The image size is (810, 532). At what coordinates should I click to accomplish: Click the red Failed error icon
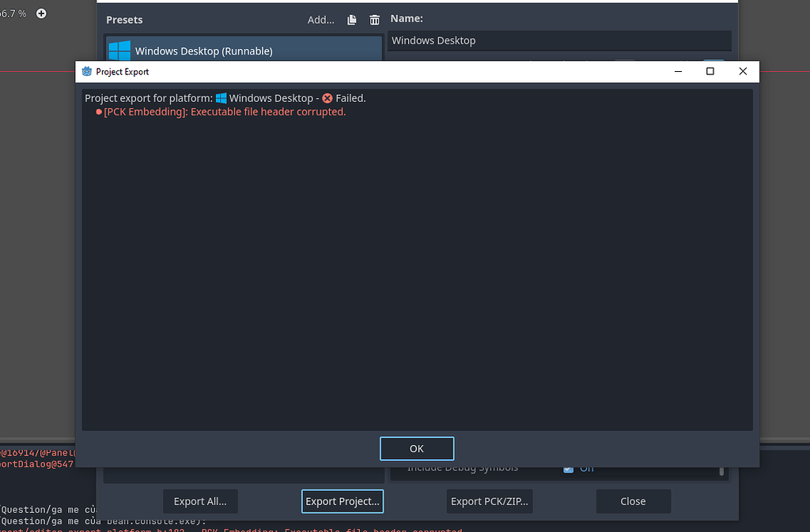tap(327, 98)
